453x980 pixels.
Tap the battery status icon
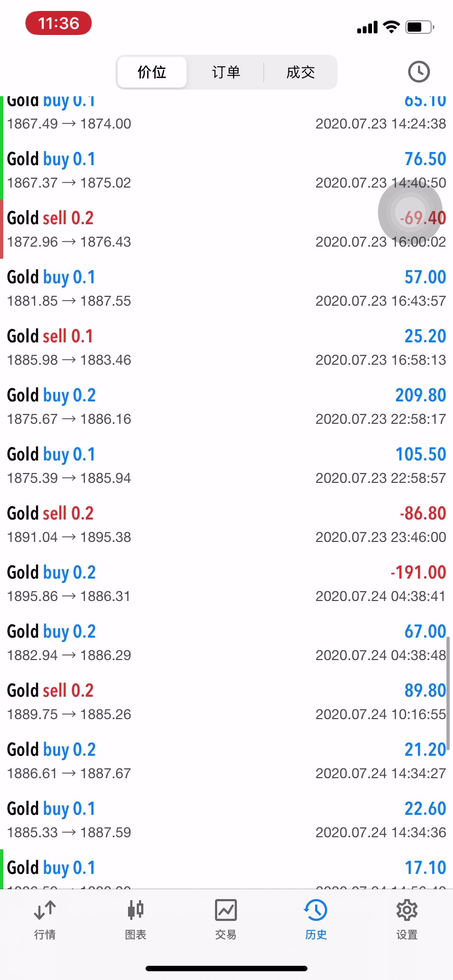[420, 27]
